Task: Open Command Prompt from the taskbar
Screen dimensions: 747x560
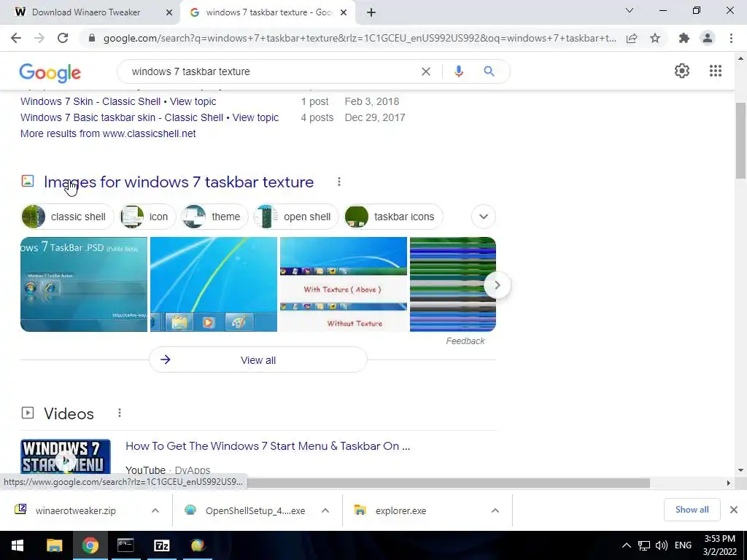Action: pos(125,545)
